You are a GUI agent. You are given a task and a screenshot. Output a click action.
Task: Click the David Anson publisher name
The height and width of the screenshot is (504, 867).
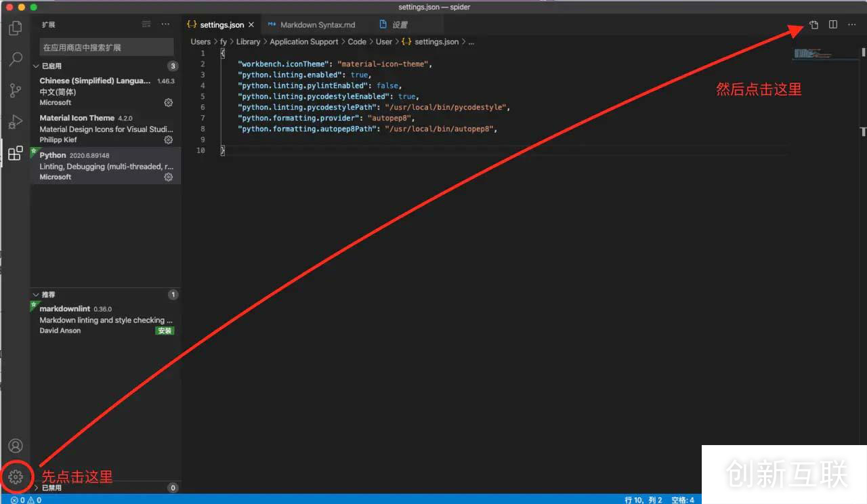(60, 331)
